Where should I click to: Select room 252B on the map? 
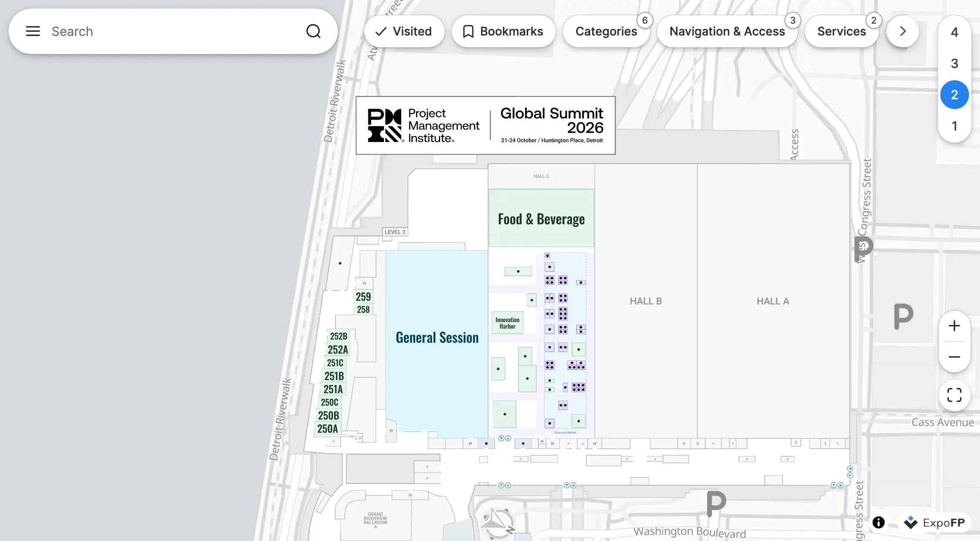pos(338,336)
